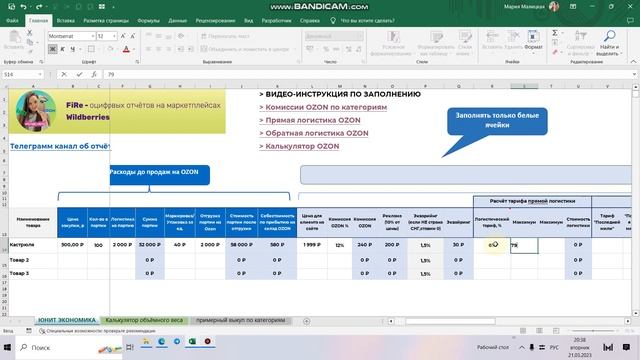Switch to Page Layout view in status bar
Screen dimensions: 640x360
click(x=539, y=331)
